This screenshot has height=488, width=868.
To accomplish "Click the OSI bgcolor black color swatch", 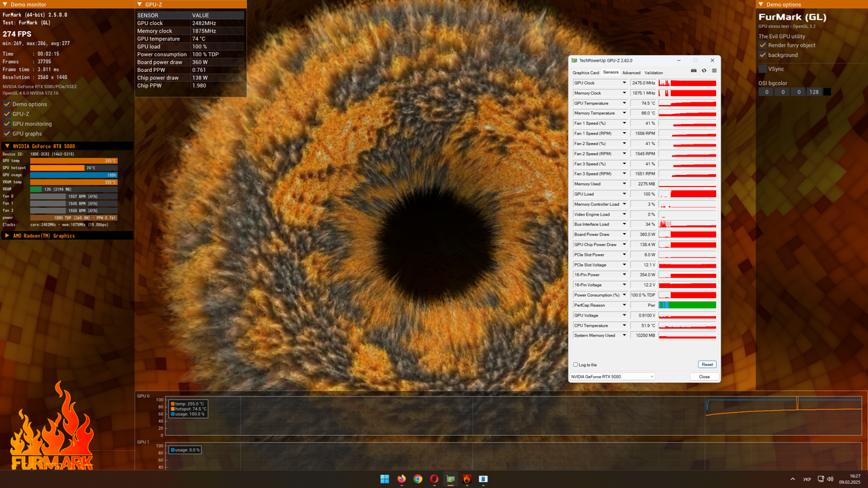I will click(827, 91).
